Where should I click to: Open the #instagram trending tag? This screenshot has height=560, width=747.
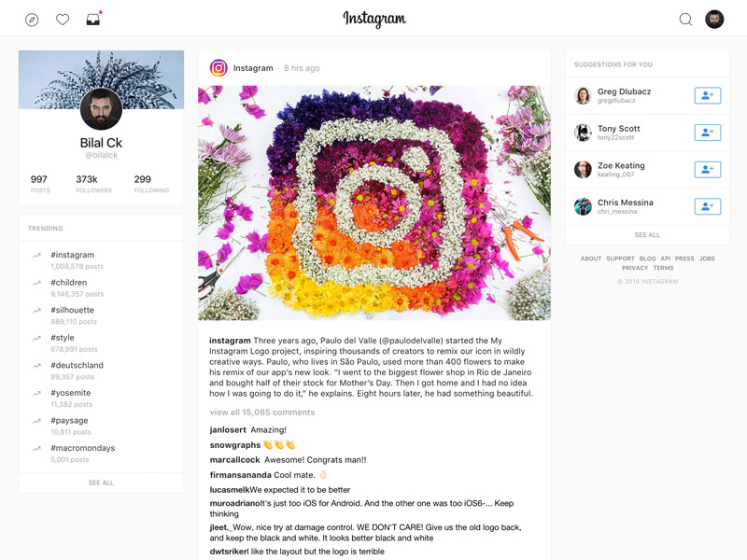[73, 255]
